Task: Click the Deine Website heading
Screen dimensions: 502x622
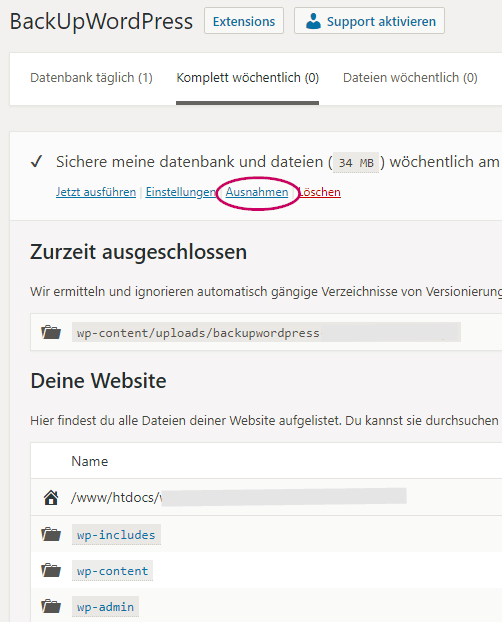Action: (98, 381)
